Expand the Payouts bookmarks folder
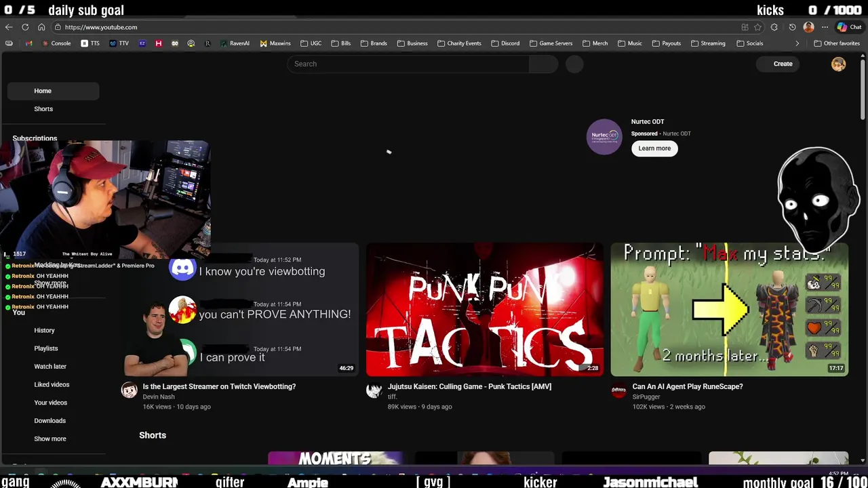 (x=666, y=43)
